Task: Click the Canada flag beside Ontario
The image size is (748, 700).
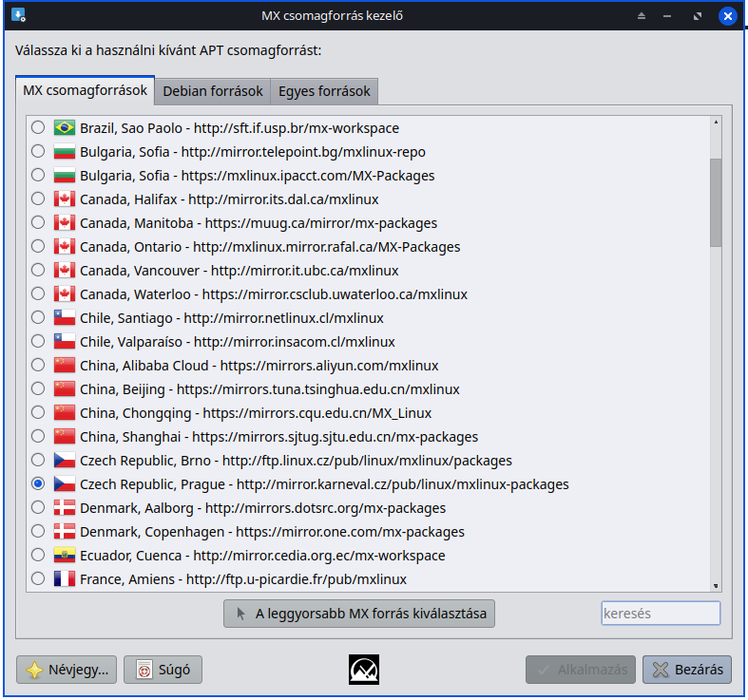Action: click(x=65, y=247)
